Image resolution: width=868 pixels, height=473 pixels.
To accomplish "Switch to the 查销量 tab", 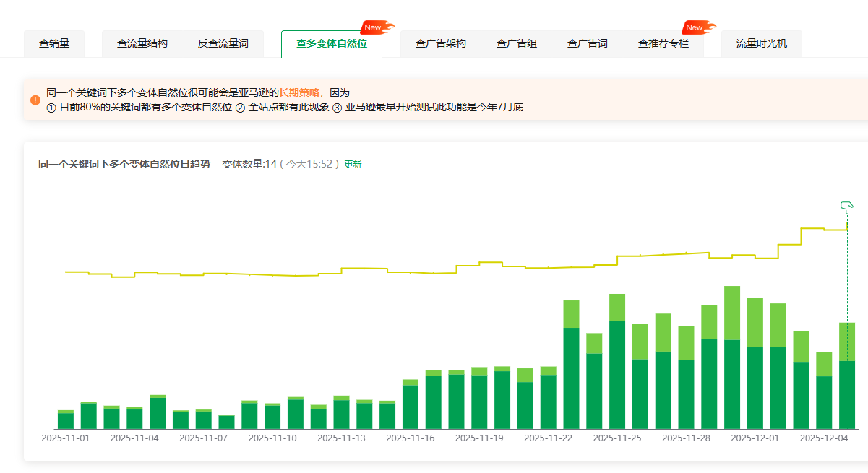I will pyautogui.click(x=54, y=43).
